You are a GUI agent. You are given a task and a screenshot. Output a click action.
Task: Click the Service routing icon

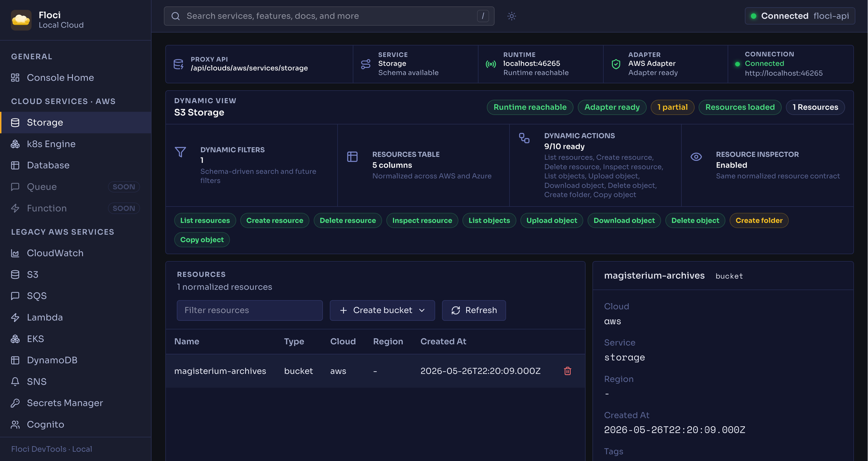coord(366,64)
